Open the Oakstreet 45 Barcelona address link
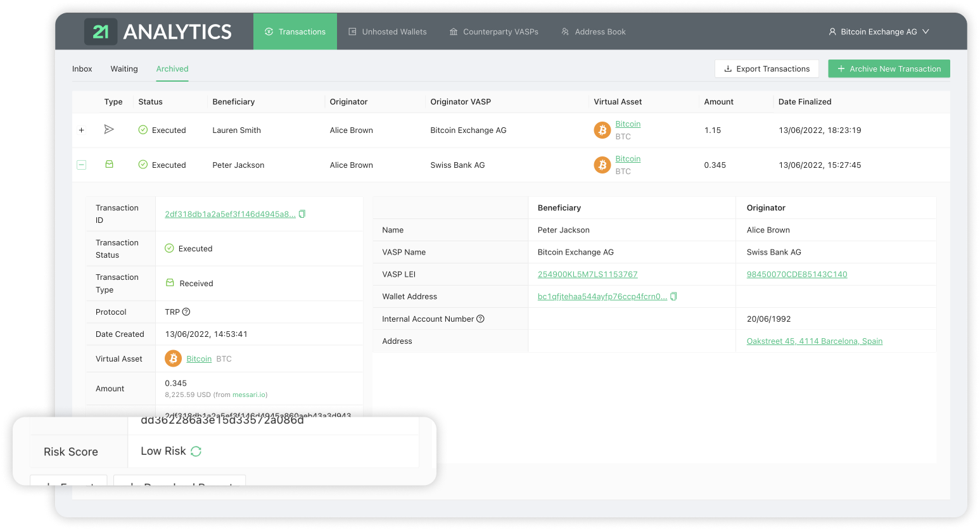Screen dimensions: 980x530 point(814,341)
